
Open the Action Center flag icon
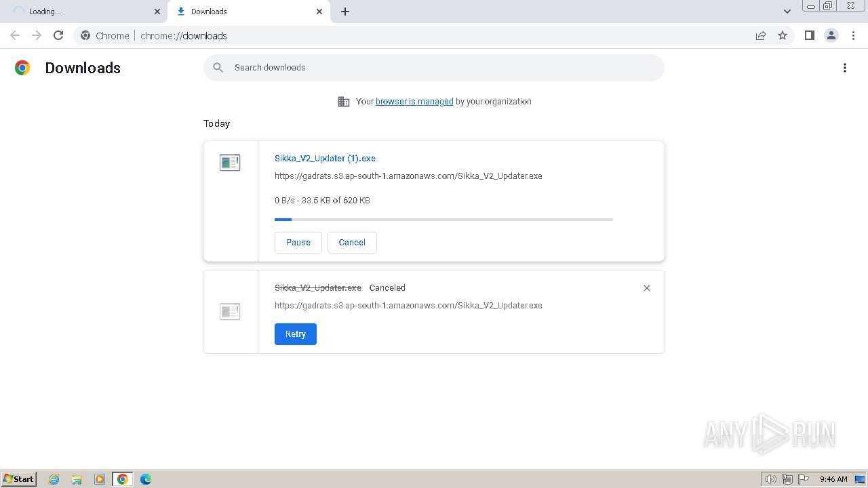[804, 479]
